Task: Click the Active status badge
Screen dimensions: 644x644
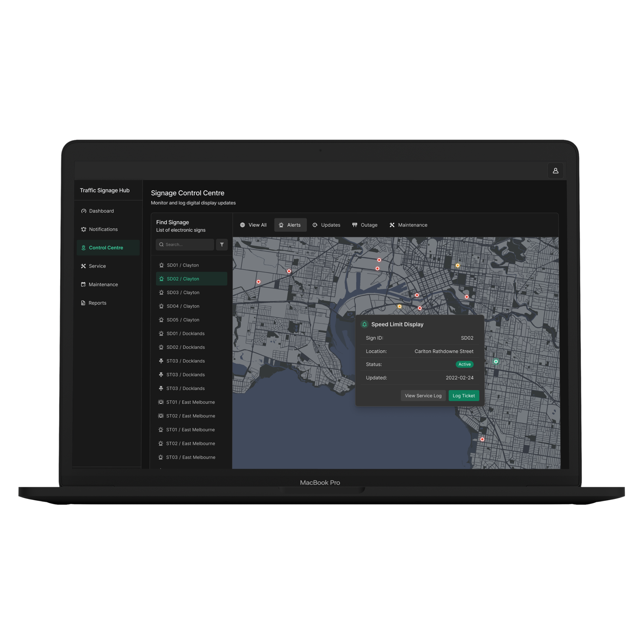Action: (464, 364)
